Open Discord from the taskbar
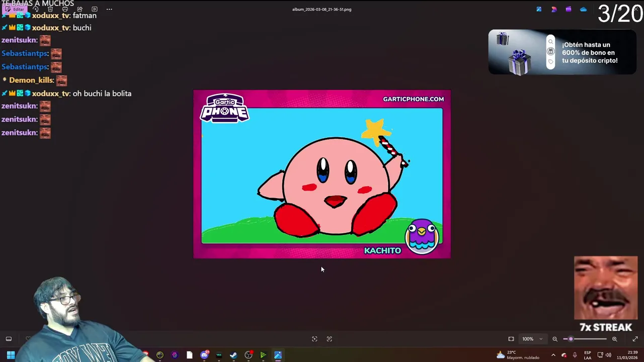The image size is (644, 362). point(204,355)
